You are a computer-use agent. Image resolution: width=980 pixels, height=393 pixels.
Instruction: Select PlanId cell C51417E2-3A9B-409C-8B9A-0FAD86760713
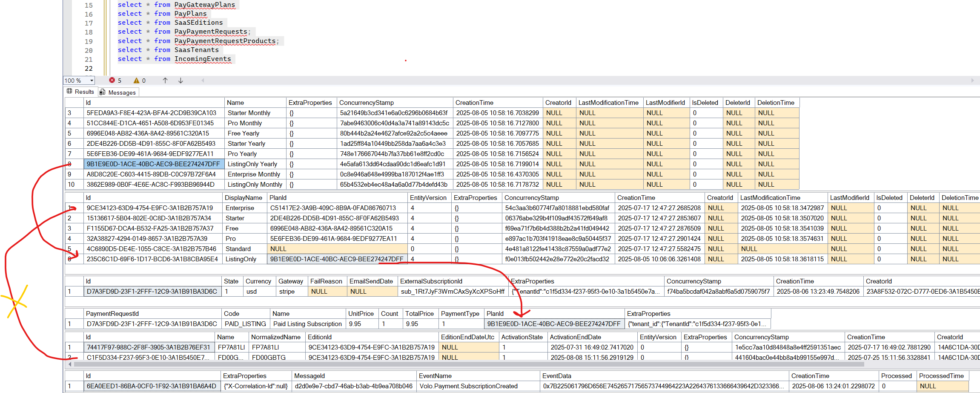click(x=337, y=208)
